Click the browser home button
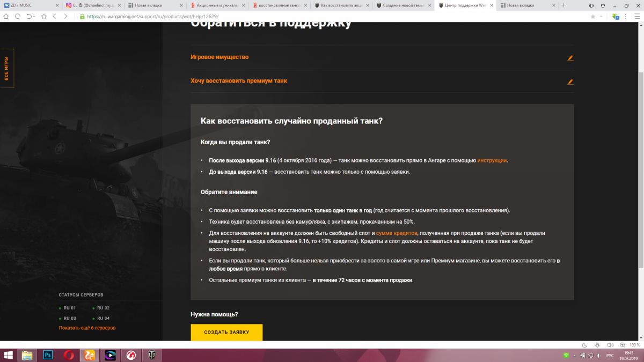 (x=6, y=16)
